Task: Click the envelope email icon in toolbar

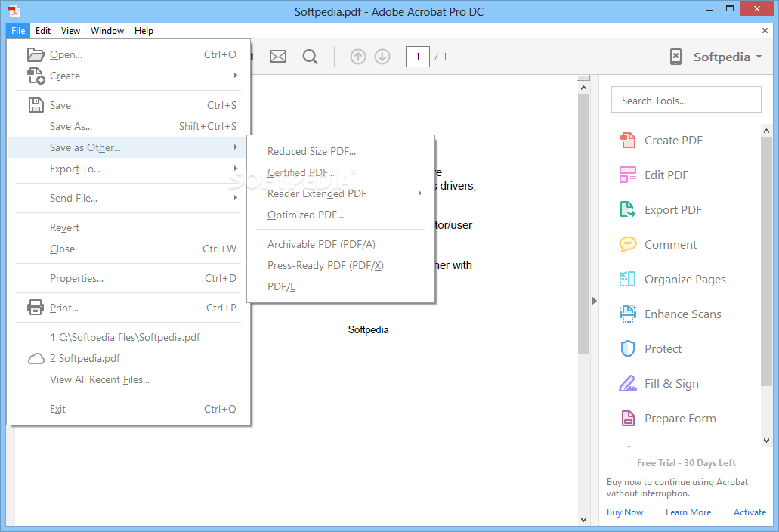Action: point(278,57)
